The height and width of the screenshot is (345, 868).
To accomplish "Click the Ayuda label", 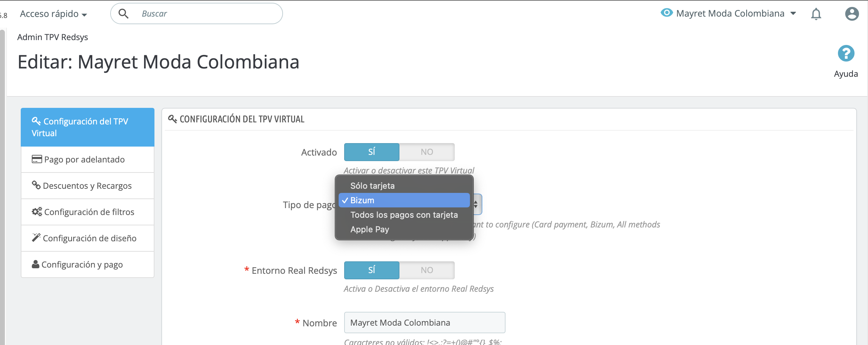I will coord(846,74).
